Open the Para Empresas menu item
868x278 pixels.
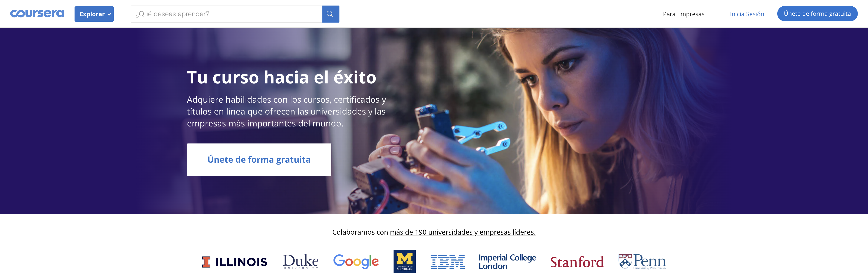pos(683,14)
